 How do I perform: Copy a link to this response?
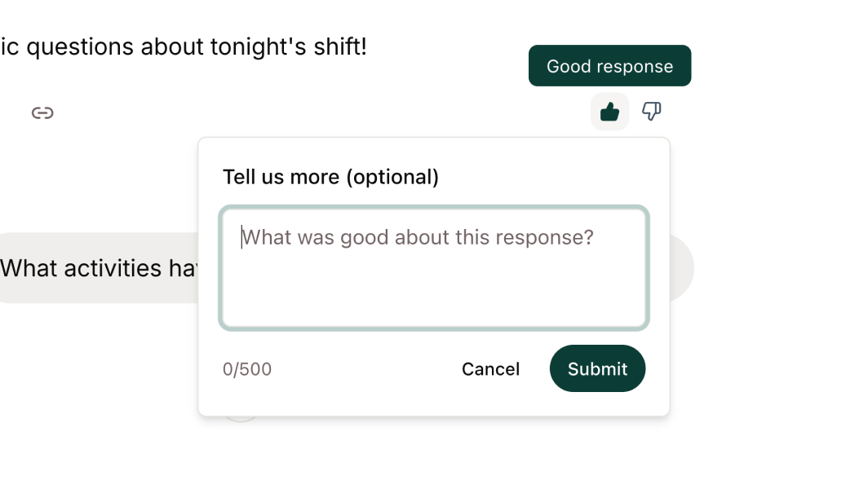pyautogui.click(x=42, y=112)
